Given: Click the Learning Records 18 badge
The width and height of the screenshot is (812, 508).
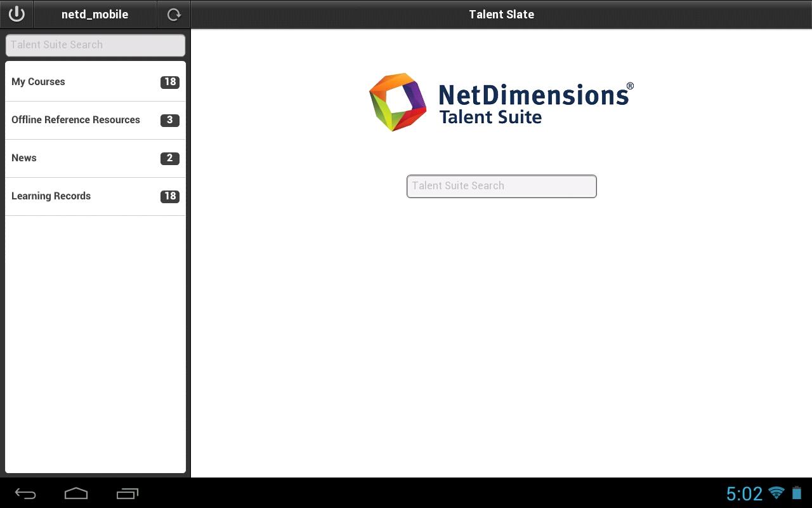Looking at the screenshot, I should pyautogui.click(x=170, y=196).
